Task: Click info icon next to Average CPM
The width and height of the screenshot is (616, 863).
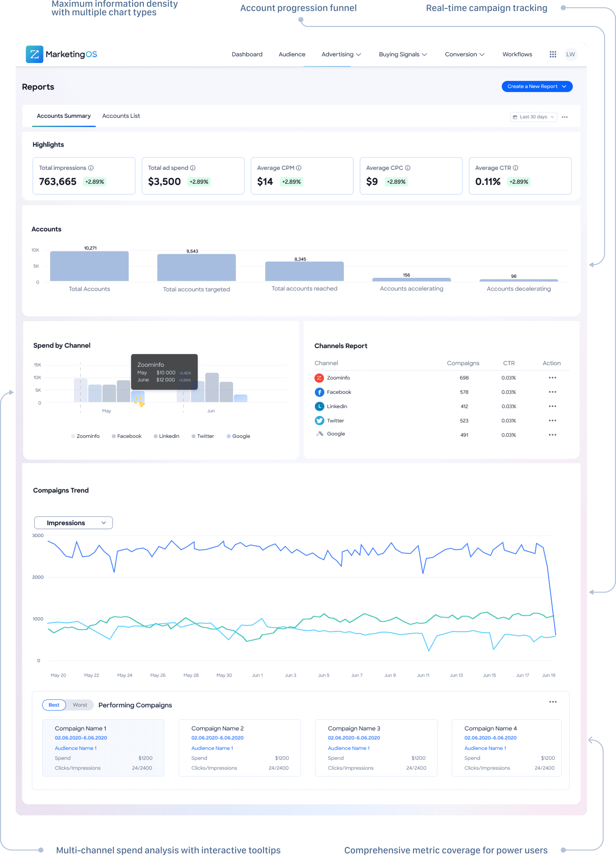Action: coord(299,168)
